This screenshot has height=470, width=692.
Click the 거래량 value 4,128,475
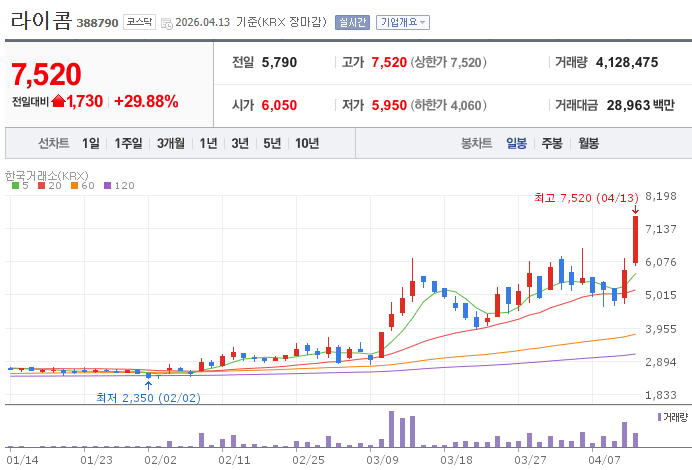[627, 63]
